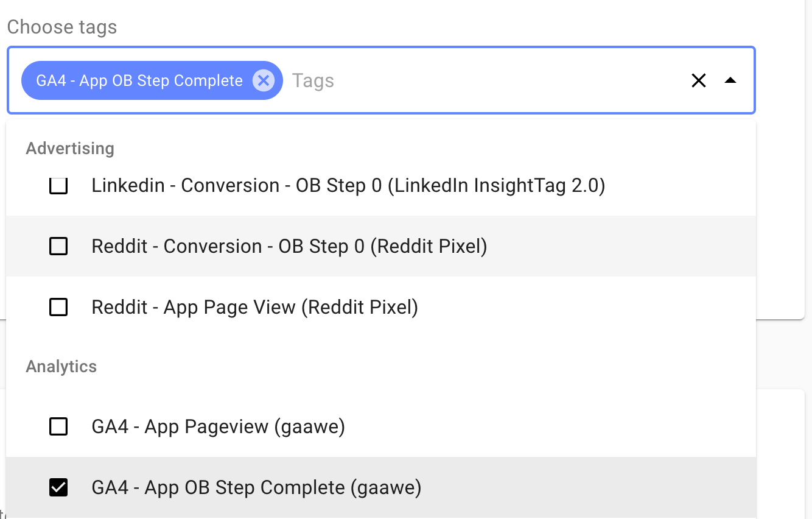Clear all selected tags with X icon
Viewport: 812px width, 519px height.
point(699,80)
